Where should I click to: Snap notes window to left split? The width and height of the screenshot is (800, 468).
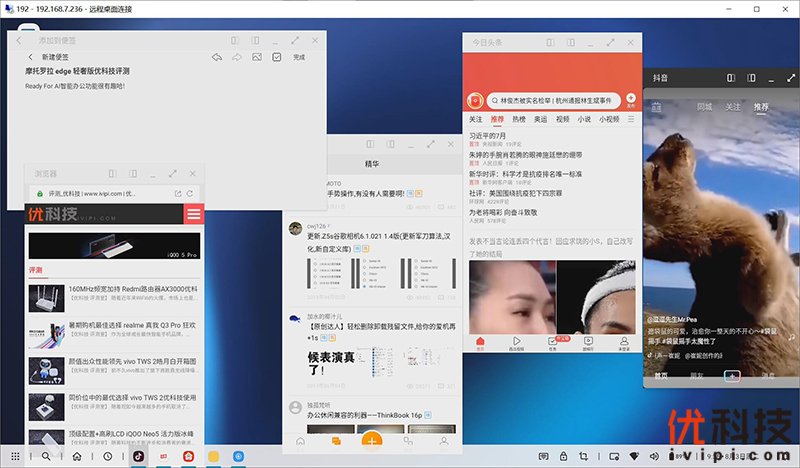click(x=235, y=40)
